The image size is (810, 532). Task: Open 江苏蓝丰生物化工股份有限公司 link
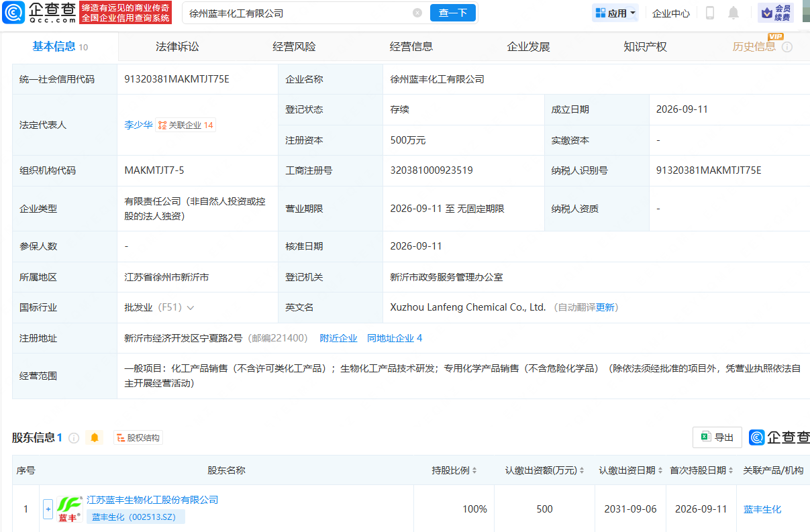point(152,500)
